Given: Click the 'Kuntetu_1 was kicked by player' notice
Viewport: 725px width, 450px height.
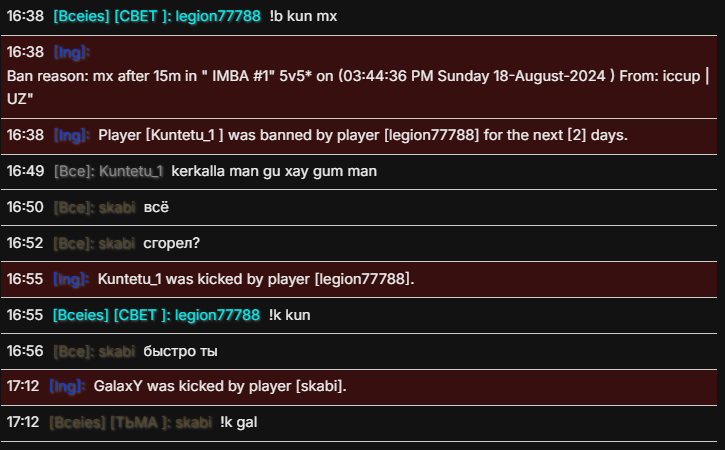Looking at the screenshot, I should [x=256, y=279].
